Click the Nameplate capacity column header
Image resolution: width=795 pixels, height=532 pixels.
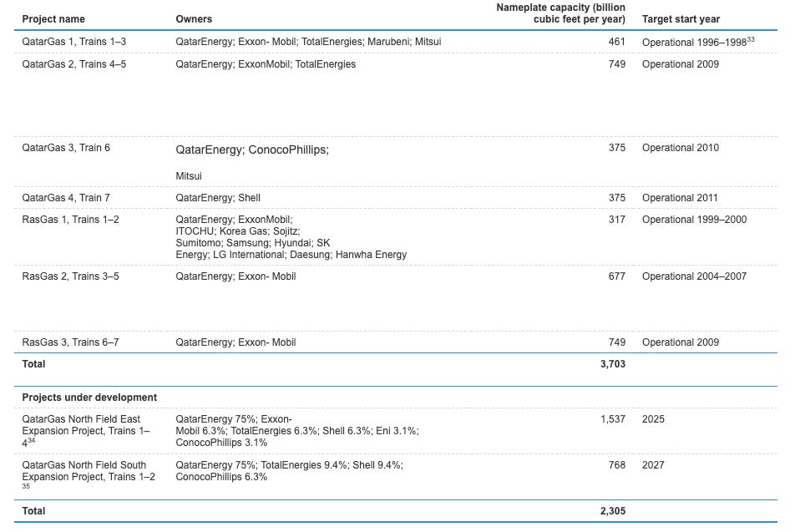click(560, 13)
